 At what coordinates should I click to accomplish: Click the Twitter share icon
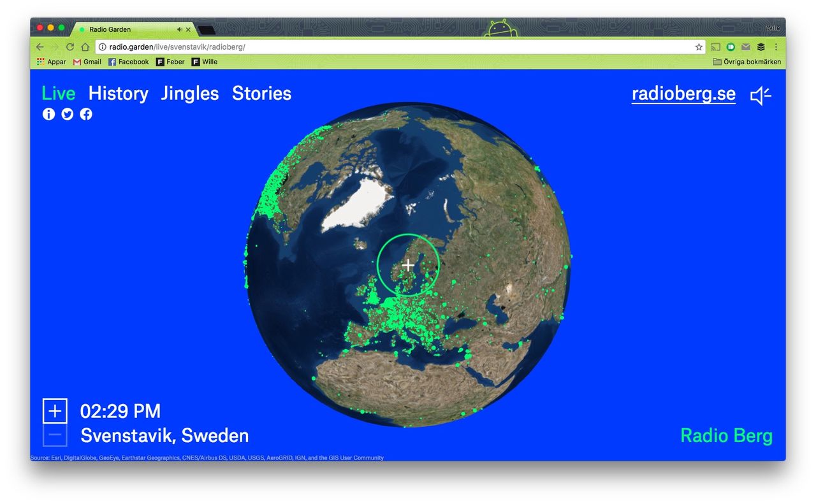pyautogui.click(x=67, y=114)
